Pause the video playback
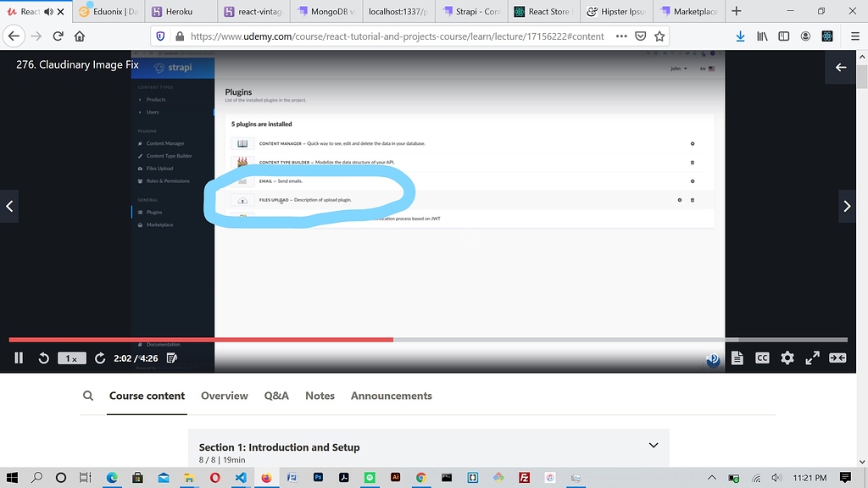 point(18,358)
